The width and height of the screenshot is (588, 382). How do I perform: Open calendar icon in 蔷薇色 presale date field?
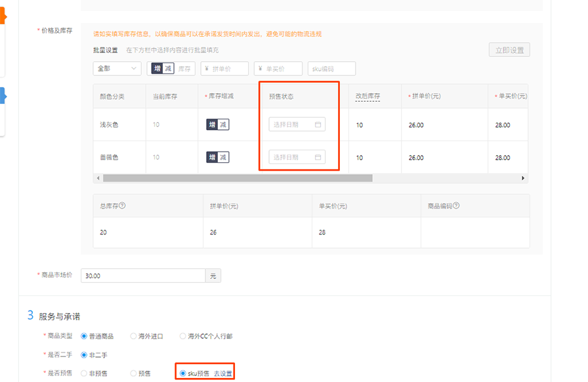[318, 158]
